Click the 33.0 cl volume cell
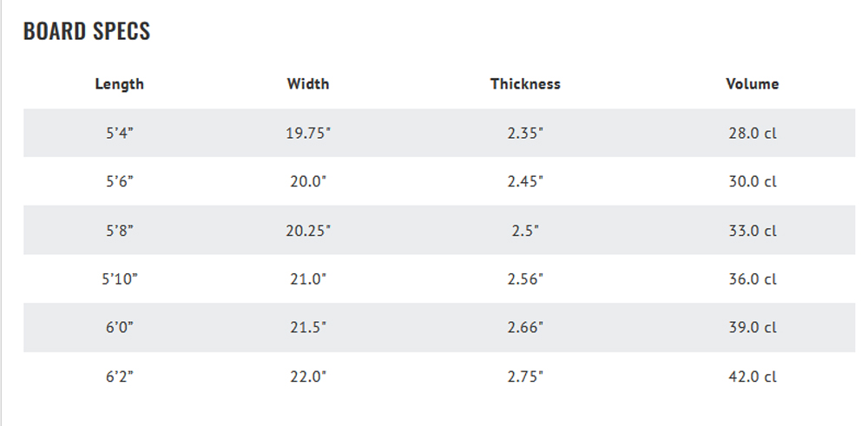This screenshot has width=868, height=426. (753, 230)
